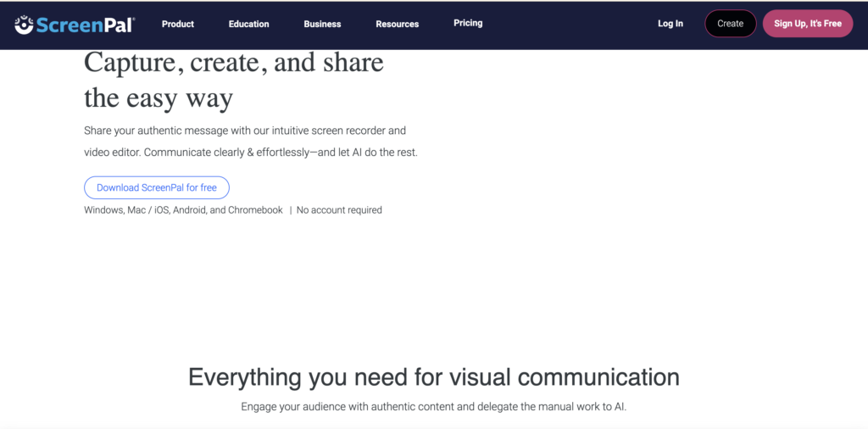Click the 'Engage your audience' subtitle text
Screen dimensions: 868x429
(x=433, y=407)
